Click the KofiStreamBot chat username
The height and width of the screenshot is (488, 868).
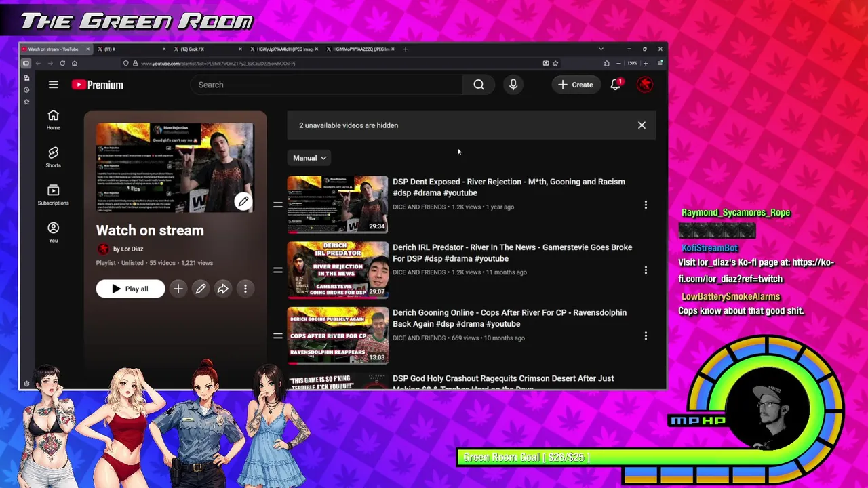709,248
